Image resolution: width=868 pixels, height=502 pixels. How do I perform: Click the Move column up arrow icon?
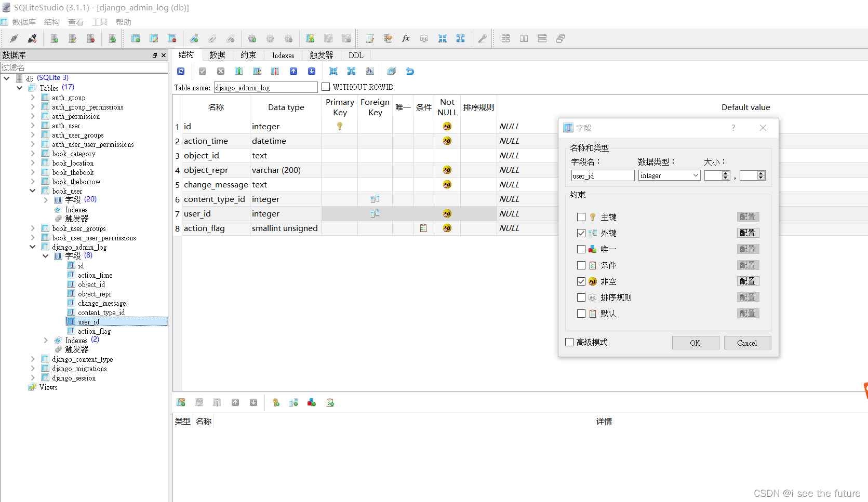(x=293, y=71)
